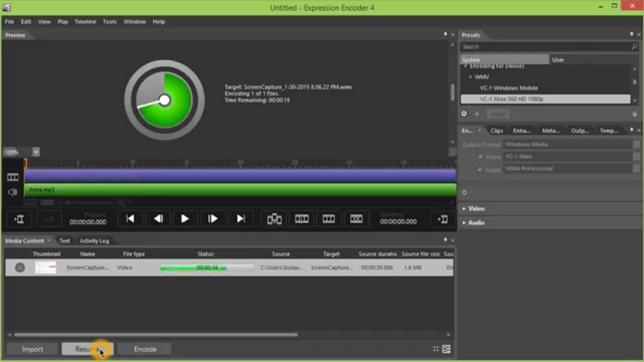Click the remove segment icon with X marks
Screen dimensions: 644x362
point(356,219)
